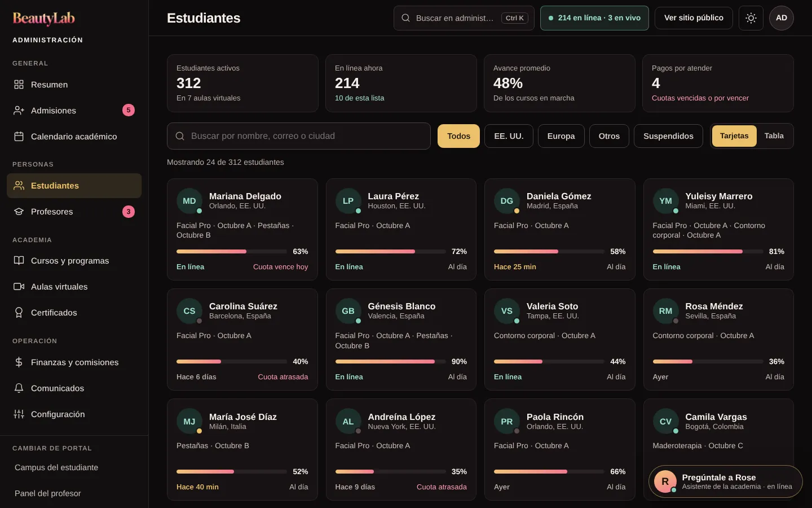Select the Otros region filter

coord(609,136)
